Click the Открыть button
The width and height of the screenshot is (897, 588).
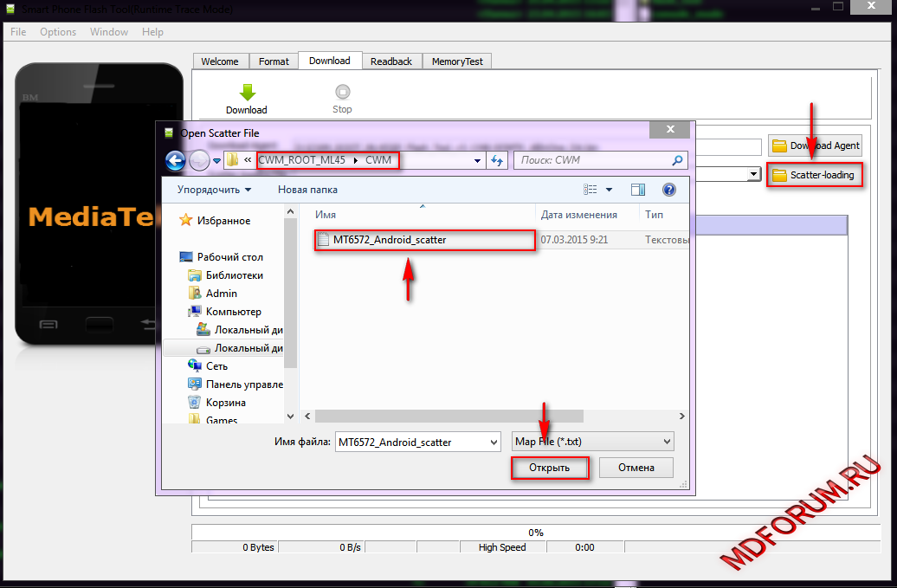pyautogui.click(x=549, y=468)
